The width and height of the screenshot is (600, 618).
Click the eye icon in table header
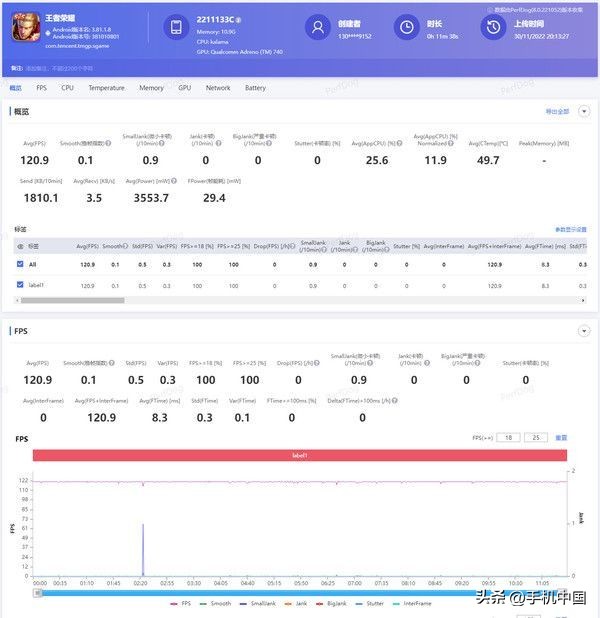pyautogui.click(x=20, y=245)
